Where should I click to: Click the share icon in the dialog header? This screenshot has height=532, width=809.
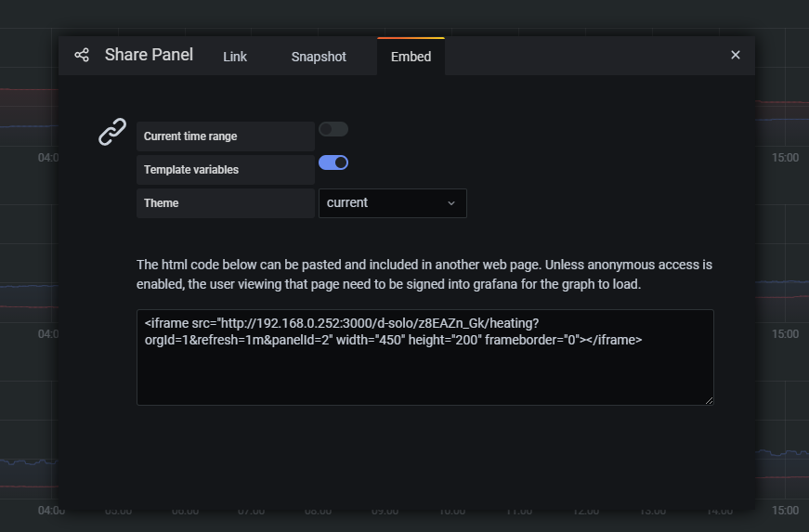(82, 55)
